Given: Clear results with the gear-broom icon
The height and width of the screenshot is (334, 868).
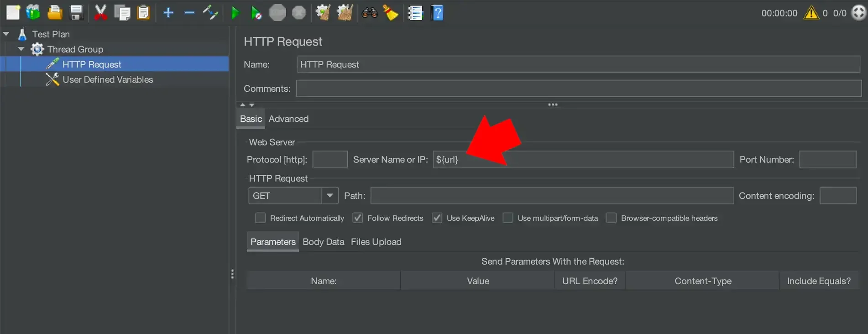Looking at the screenshot, I should [324, 13].
